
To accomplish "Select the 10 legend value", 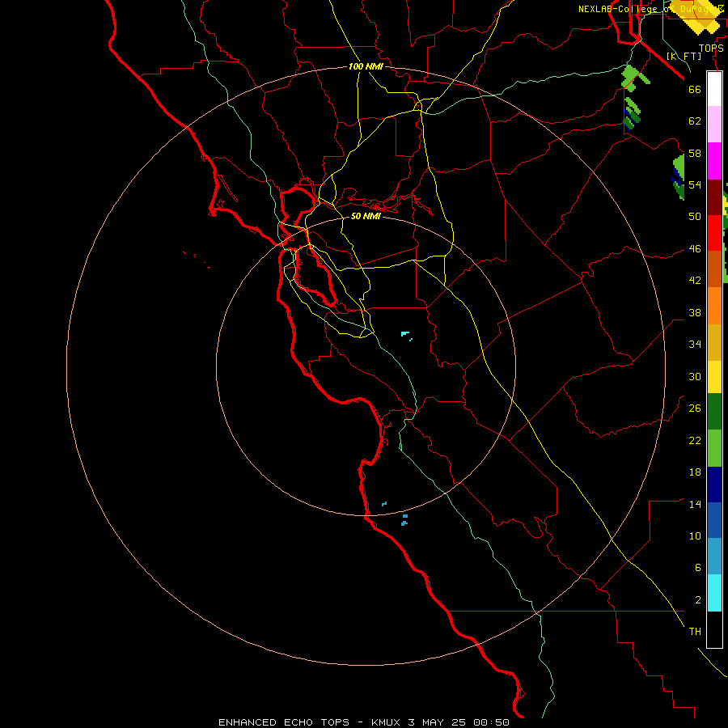I will coord(695,535).
